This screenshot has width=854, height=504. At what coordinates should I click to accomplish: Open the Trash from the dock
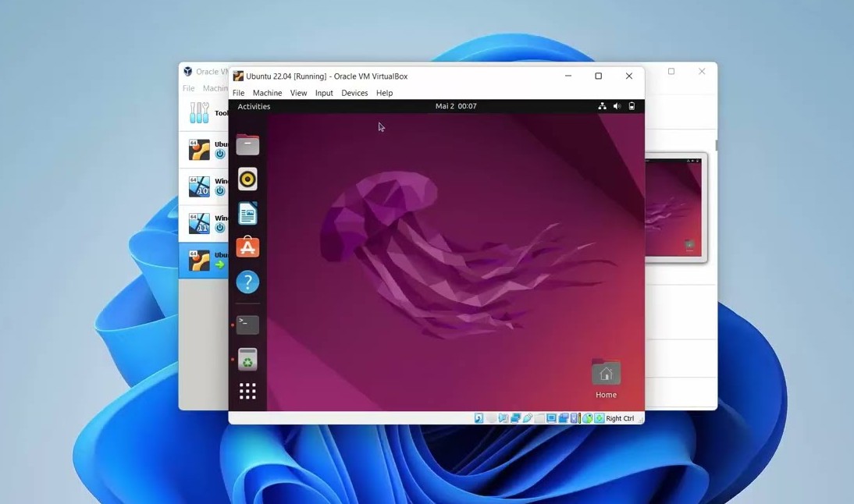[247, 359]
